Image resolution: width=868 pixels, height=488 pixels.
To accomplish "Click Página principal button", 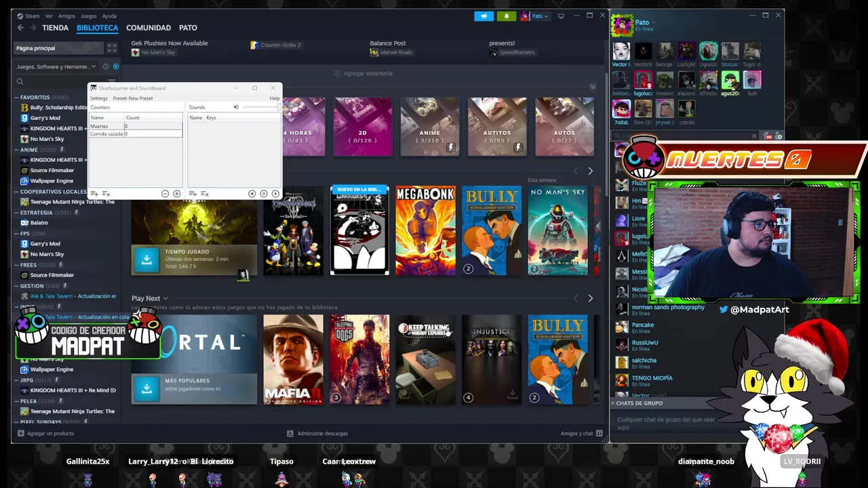I will (59, 48).
